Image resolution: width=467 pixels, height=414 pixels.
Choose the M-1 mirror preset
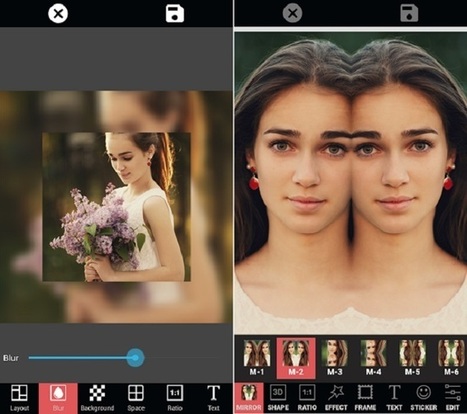(x=257, y=358)
